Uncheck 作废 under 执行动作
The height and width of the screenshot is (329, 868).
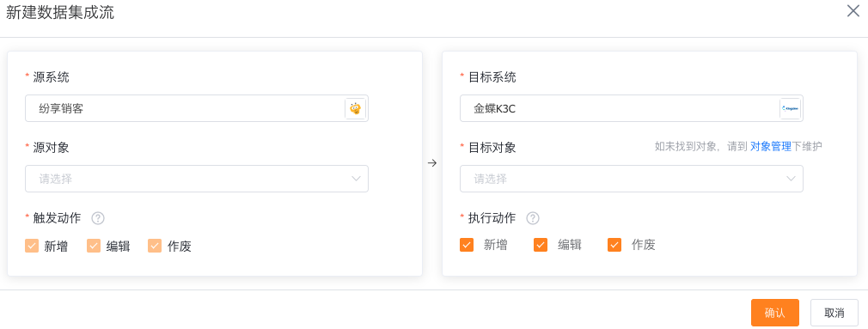(614, 245)
